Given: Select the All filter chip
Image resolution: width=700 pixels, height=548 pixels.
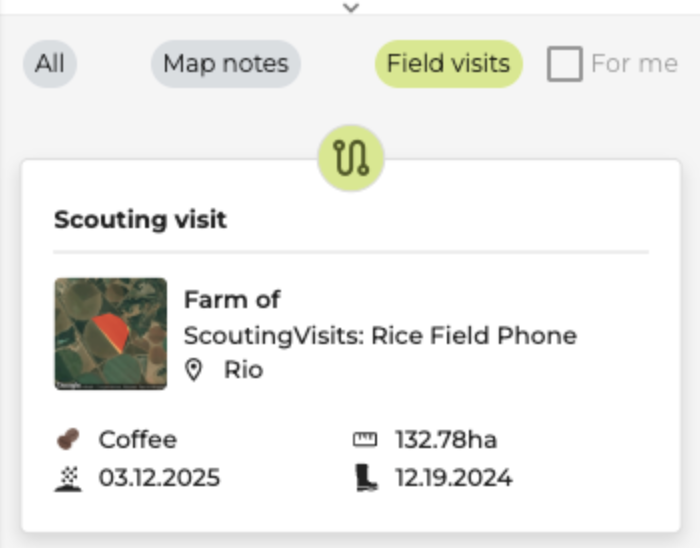Looking at the screenshot, I should pos(50,64).
